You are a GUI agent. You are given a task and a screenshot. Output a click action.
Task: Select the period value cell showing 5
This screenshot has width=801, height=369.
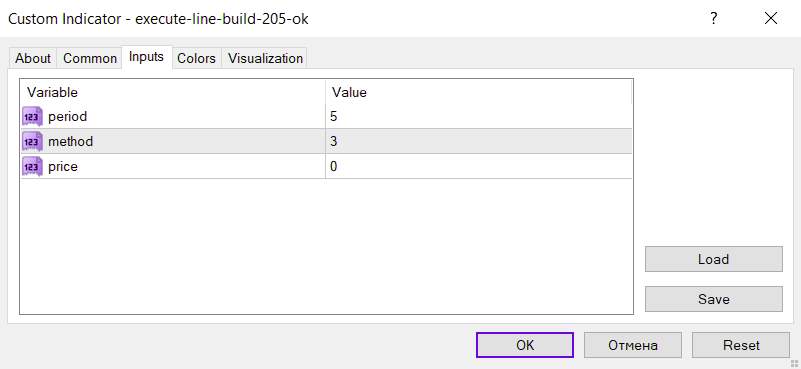point(479,117)
